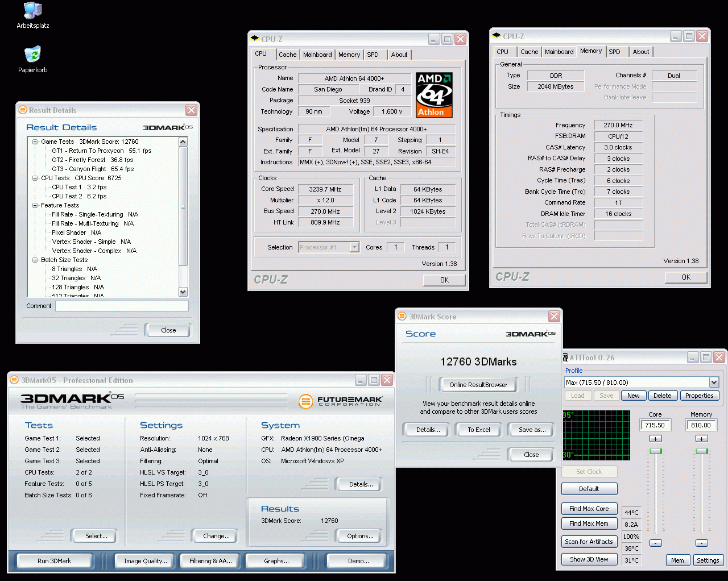Select Pixel Shader N/A row
728x582 pixels.
tap(77, 232)
